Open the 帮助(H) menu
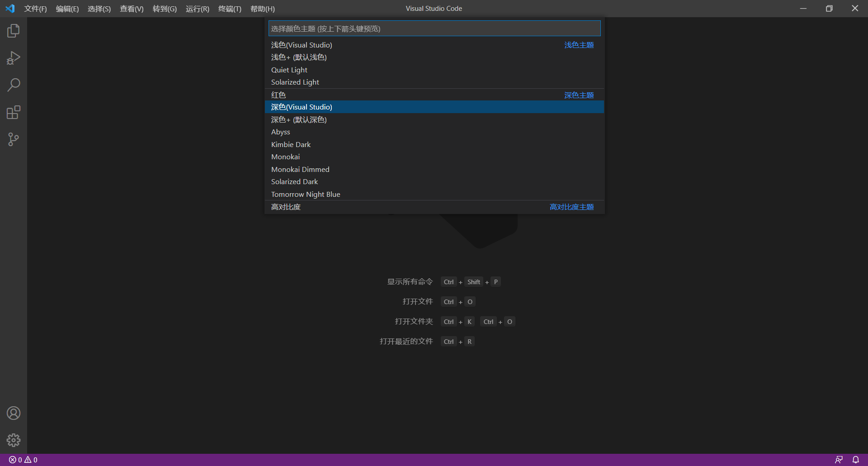The height and width of the screenshot is (466, 868). [263, 9]
